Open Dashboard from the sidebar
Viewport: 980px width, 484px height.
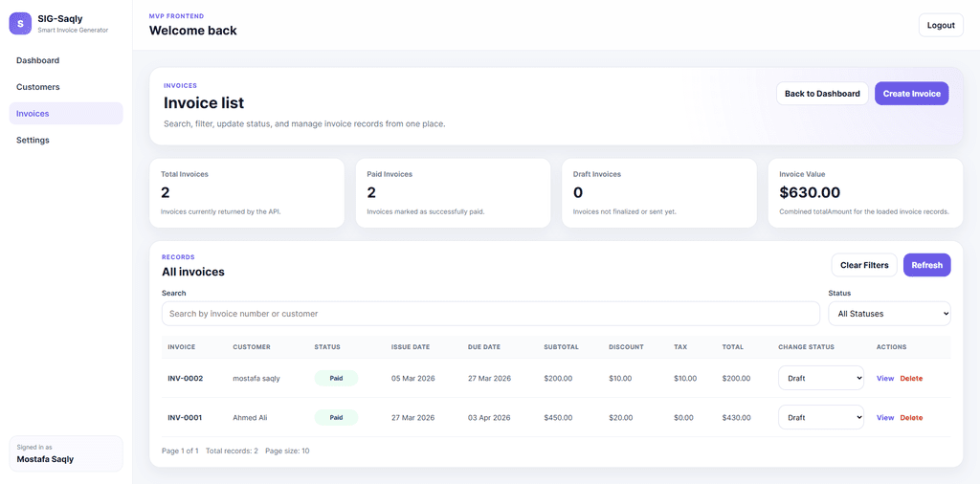click(37, 60)
